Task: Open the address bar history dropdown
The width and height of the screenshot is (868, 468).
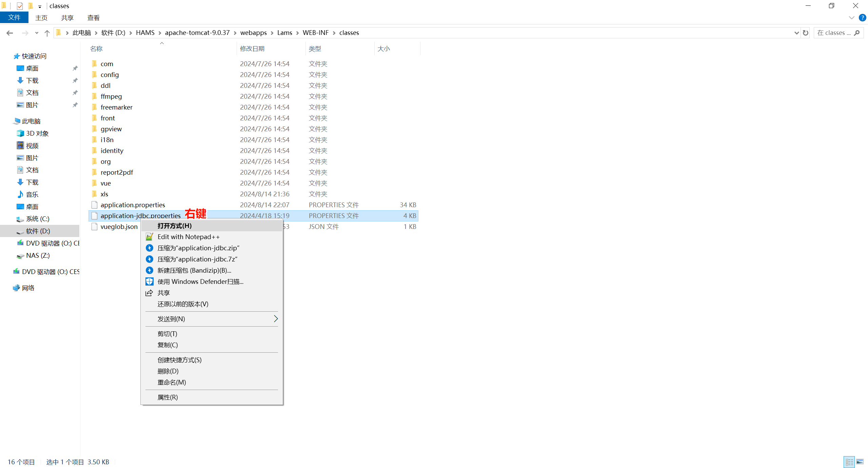Action: pyautogui.click(x=796, y=33)
